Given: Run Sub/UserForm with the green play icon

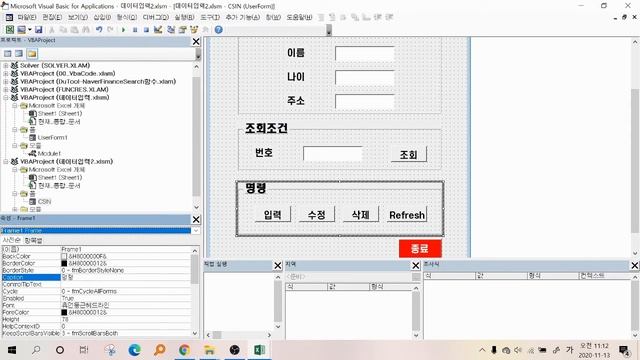Looking at the screenshot, I should [123, 29].
